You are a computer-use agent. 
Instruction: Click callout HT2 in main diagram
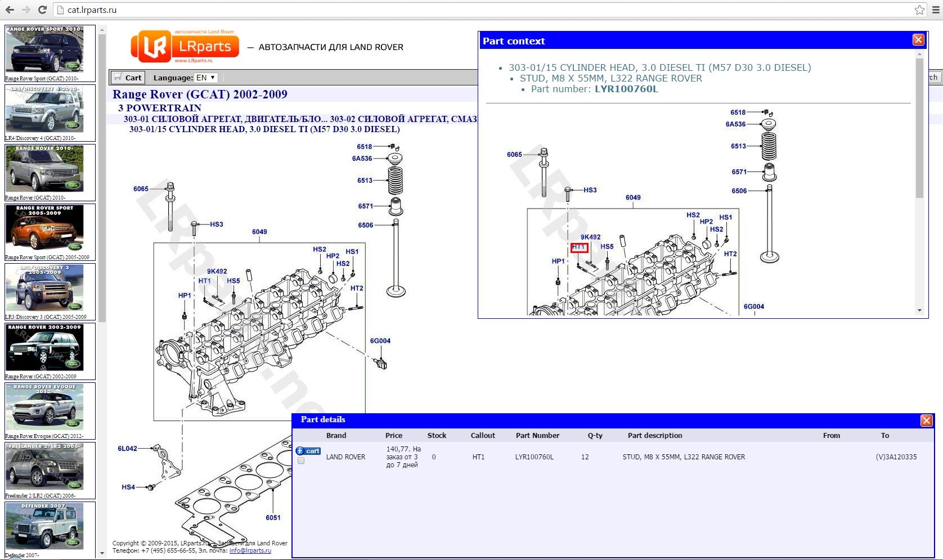click(357, 288)
